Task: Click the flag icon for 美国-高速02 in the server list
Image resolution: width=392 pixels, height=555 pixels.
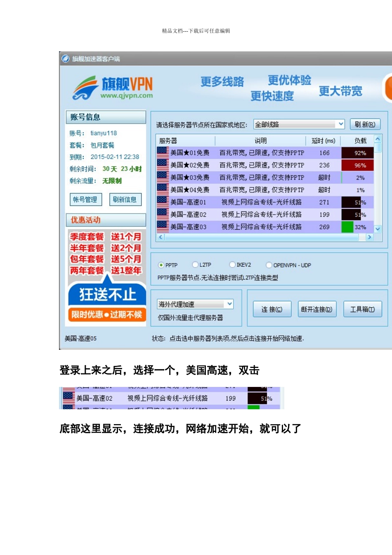Action: [x=163, y=214]
